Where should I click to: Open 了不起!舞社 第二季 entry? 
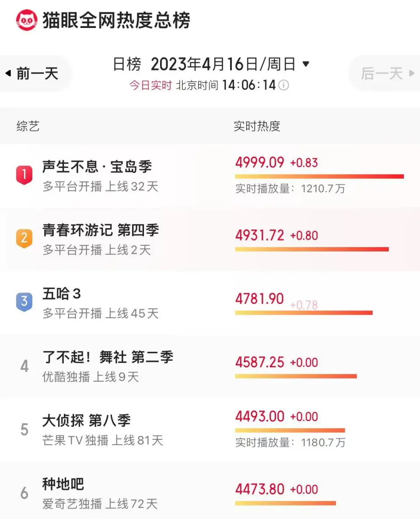pyautogui.click(x=108, y=357)
